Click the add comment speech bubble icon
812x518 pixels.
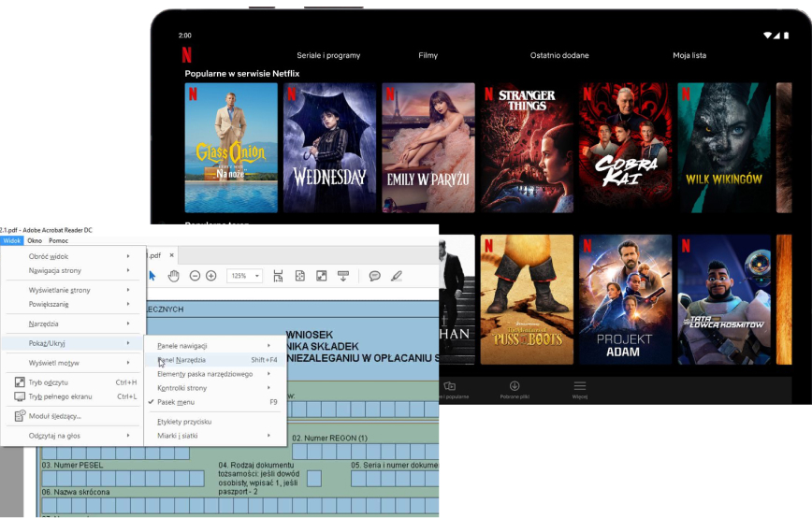[x=374, y=276]
